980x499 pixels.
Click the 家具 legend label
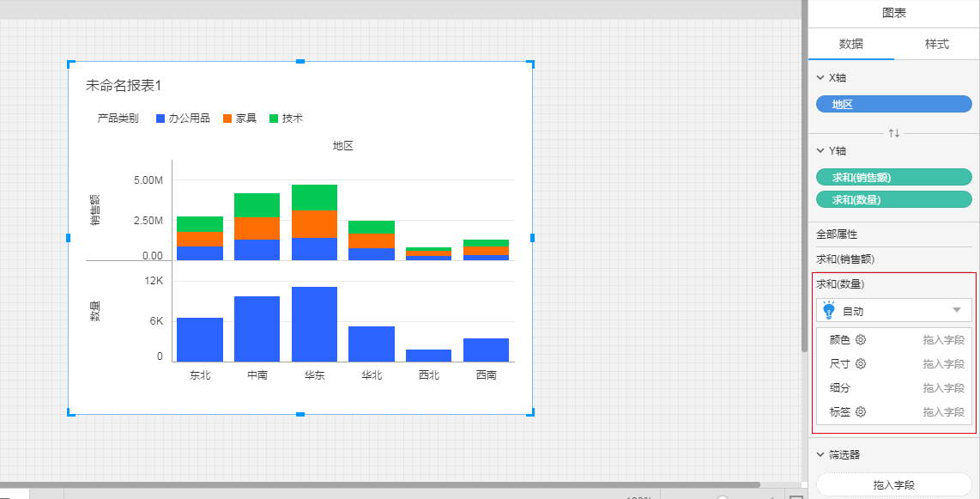click(x=246, y=119)
